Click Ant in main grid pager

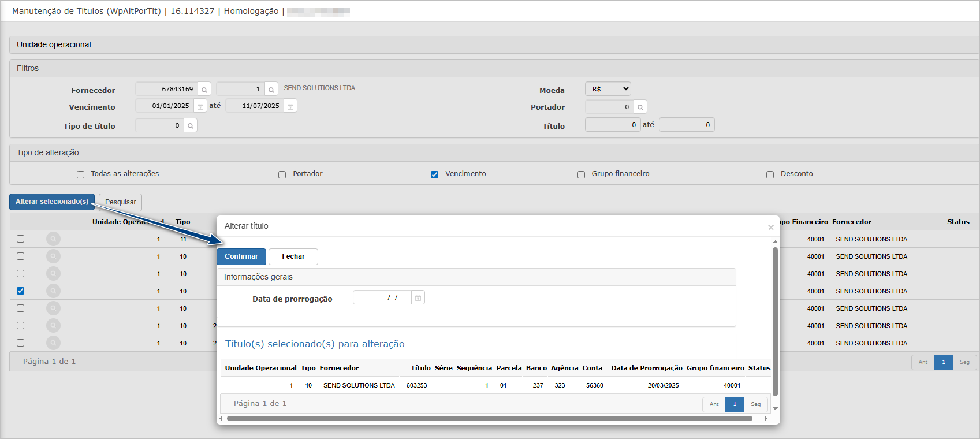[923, 362]
